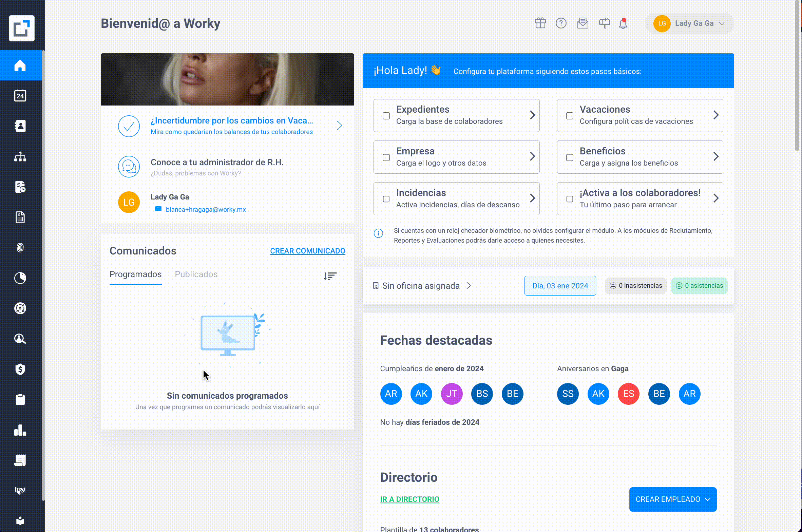Open the reading person sidebar icon
The image size is (802, 532).
tap(20, 520)
